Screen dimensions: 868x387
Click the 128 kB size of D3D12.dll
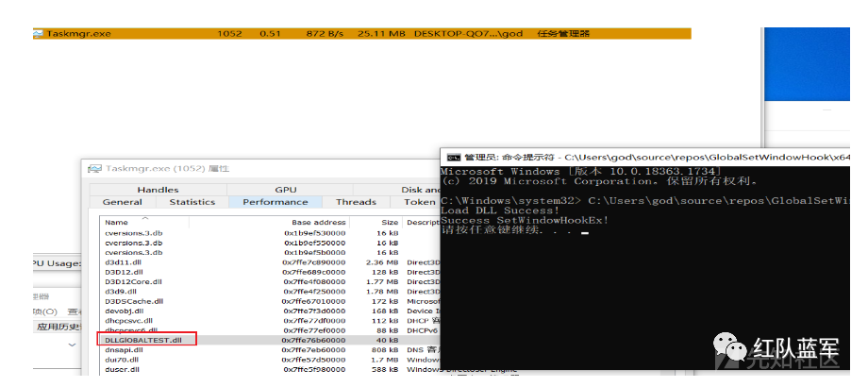coord(385,272)
